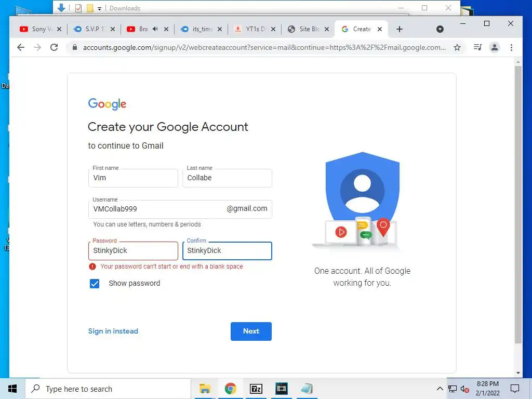Click the Confirm password field
The image size is (532, 399).
(228, 251)
